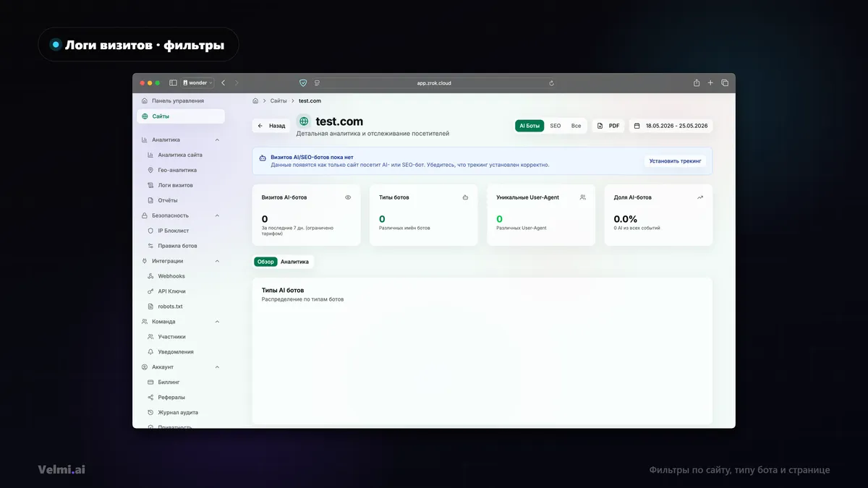Click the Типы AI ботов chart heading
Screen dimensions: 868x488
coord(283,290)
